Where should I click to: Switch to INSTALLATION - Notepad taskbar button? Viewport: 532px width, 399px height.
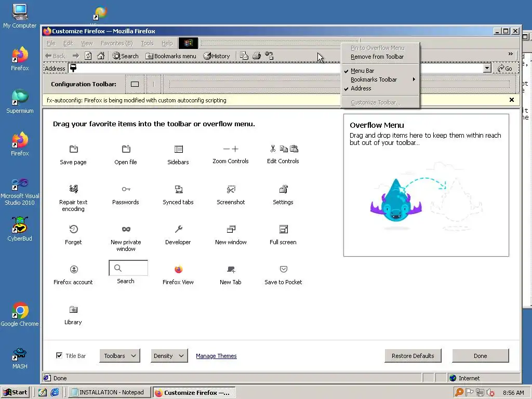[x=109, y=392]
